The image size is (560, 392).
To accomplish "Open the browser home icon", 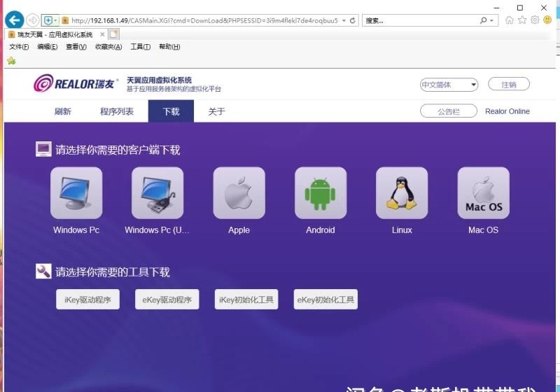I will (510, 20).
